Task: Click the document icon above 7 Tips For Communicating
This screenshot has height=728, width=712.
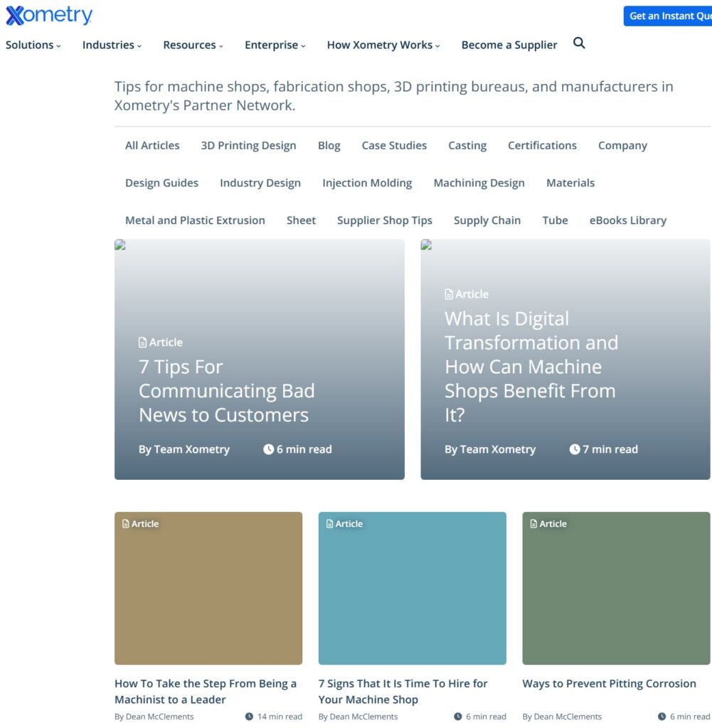Action: [142, 342]
